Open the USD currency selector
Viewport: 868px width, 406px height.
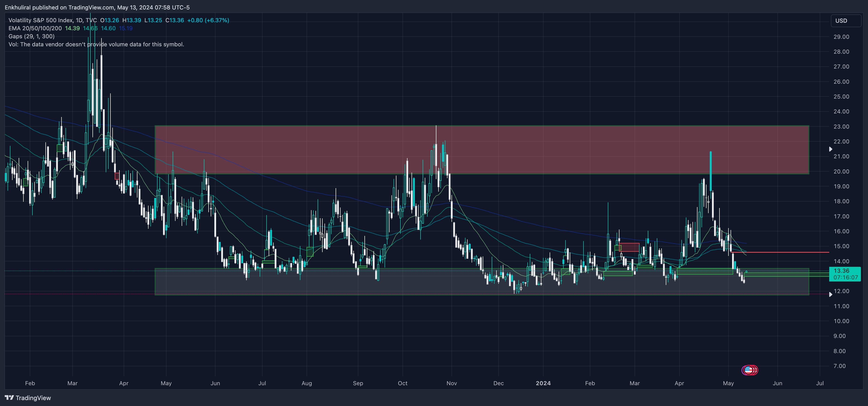(845, 21)
